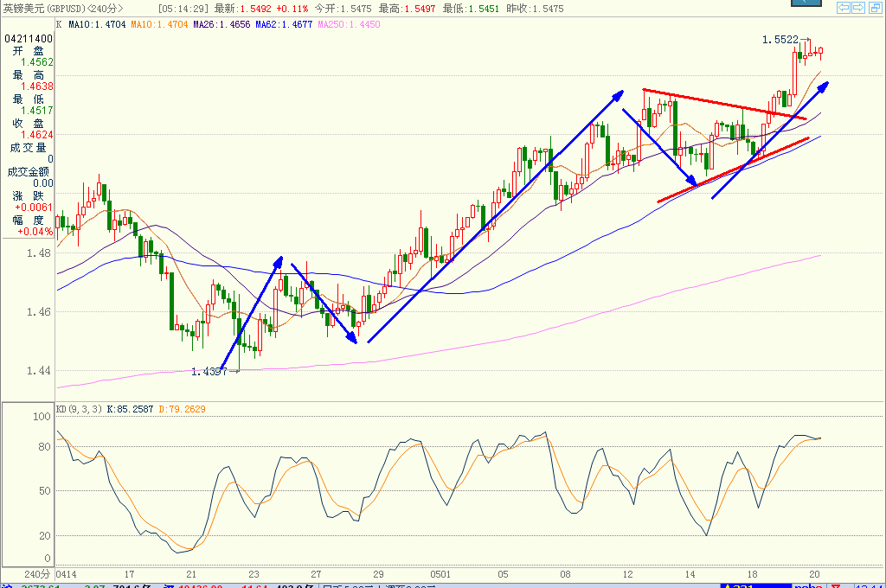Screen dimensions: 886x588
Task: Click the 1.44 price axis label
Action: click(38, 371)
